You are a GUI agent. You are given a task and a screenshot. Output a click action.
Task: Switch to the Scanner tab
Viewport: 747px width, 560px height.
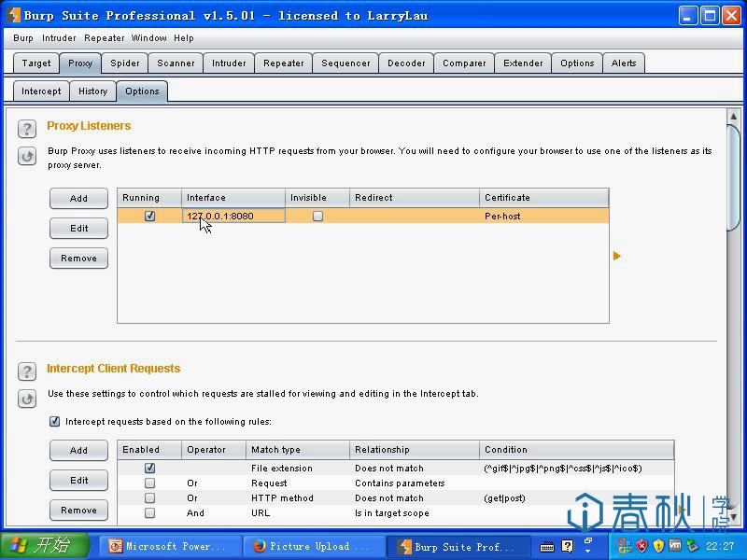[x=176, y=63]
